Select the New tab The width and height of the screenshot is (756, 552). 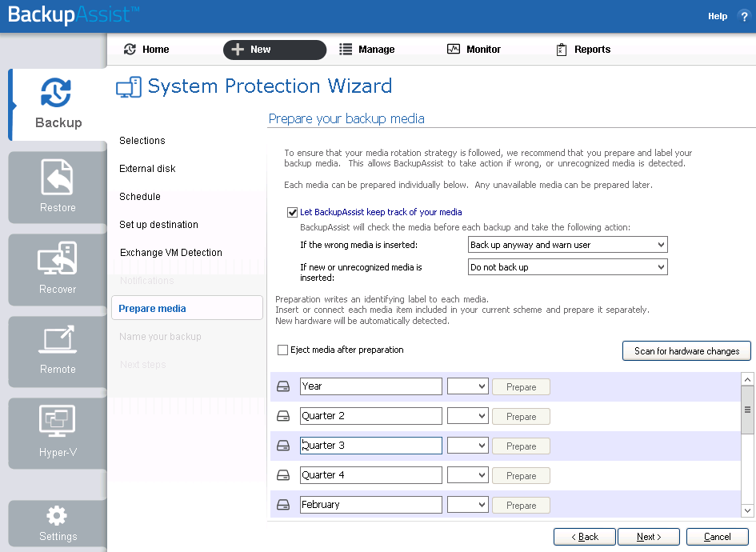pos(274,50)
